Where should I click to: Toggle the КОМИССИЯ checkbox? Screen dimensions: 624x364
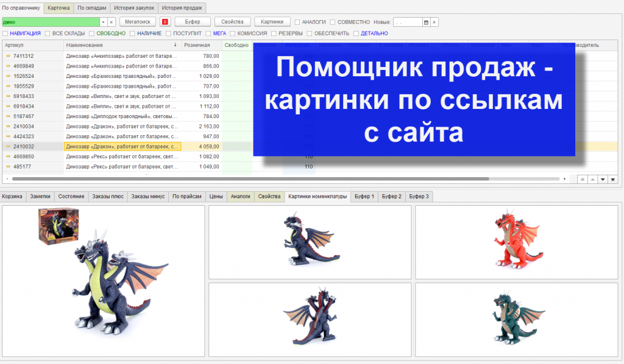(x=233, y=33)
